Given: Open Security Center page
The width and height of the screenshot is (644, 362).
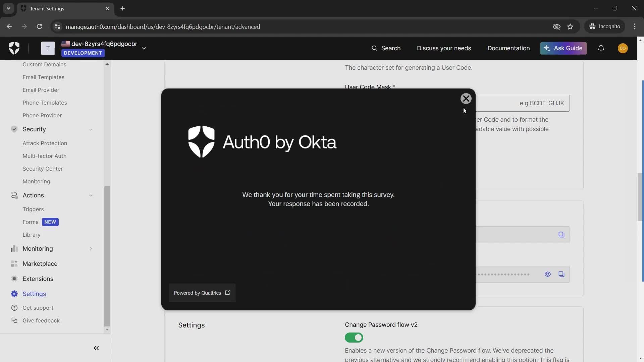Looking at the screenshot, I should 43,169.
